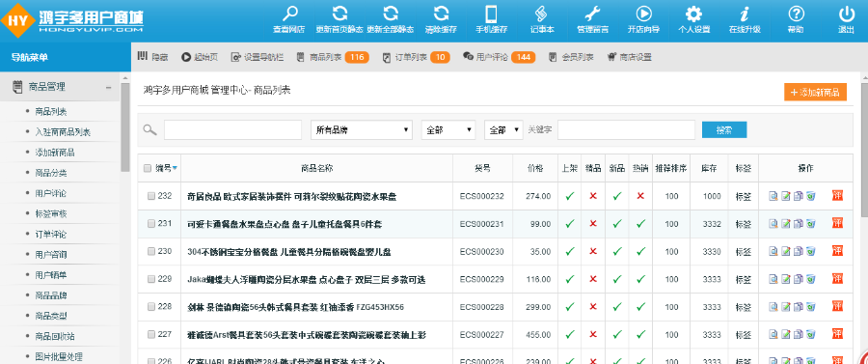Check the checkbox for product 229

(x=151, y=279)
